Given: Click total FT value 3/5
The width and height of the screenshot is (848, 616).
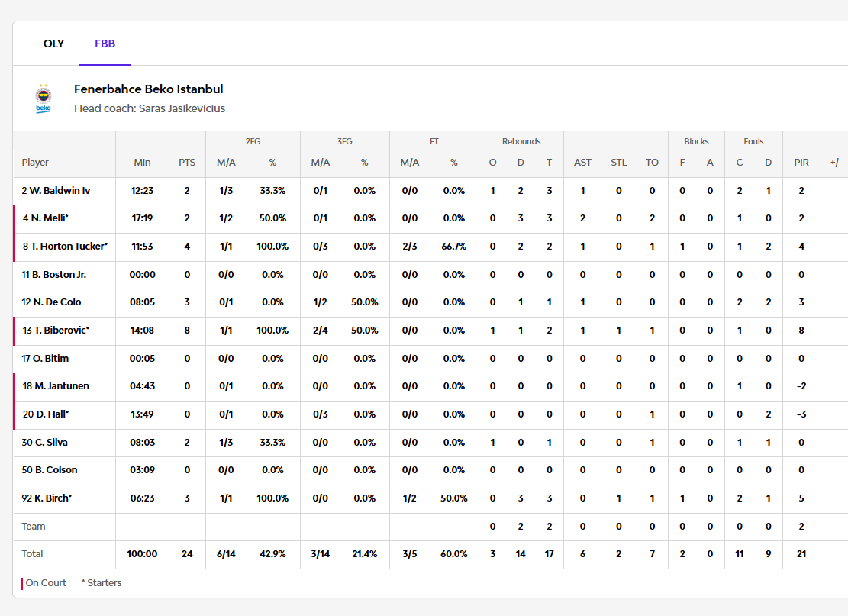Looking at the screenshot, I should [x=409, y=554].
